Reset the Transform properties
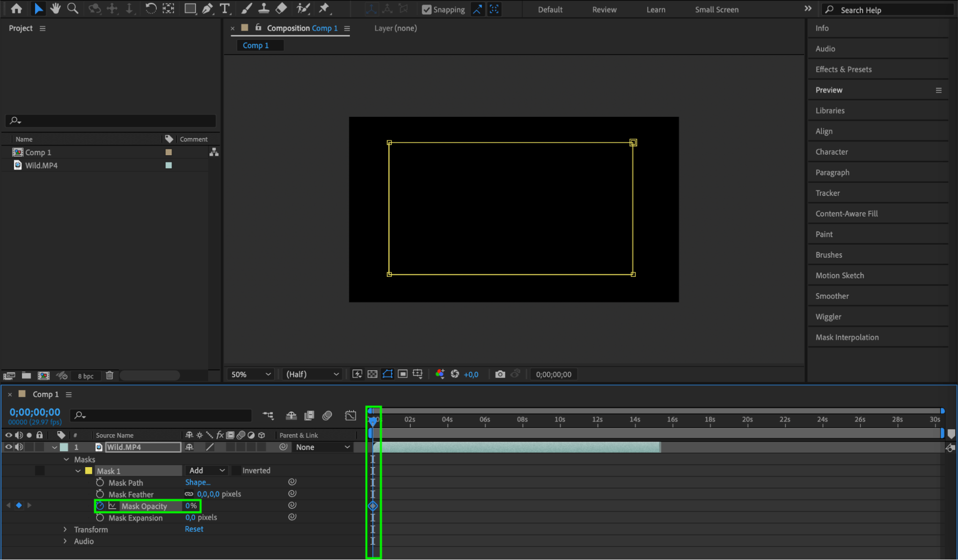 [194, 529]
